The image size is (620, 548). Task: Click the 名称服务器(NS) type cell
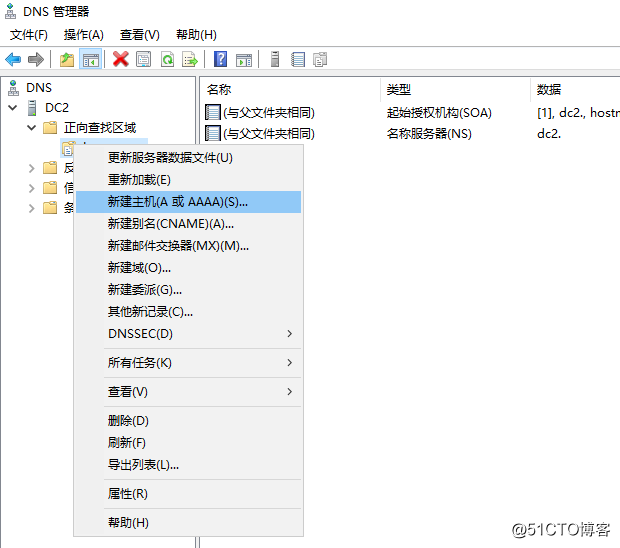pyautogui.click(x=429, y=134)
